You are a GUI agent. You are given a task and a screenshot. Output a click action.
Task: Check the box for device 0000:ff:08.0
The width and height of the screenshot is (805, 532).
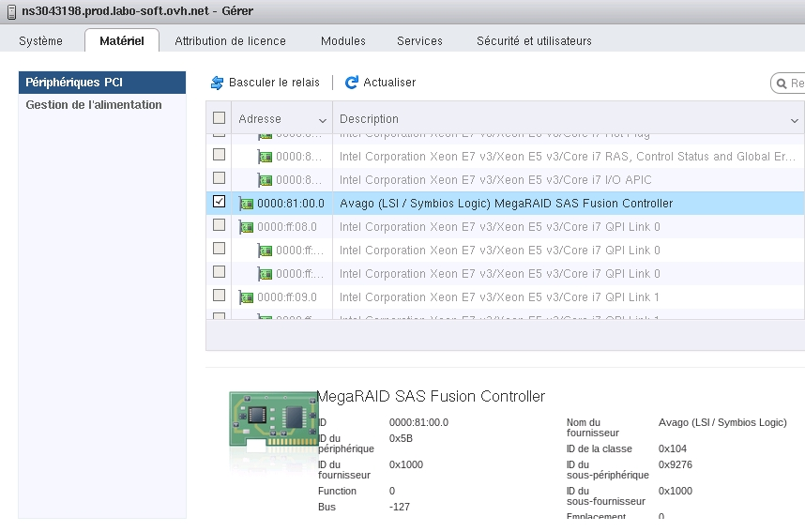pyautogui.click(x=220, y=225)
